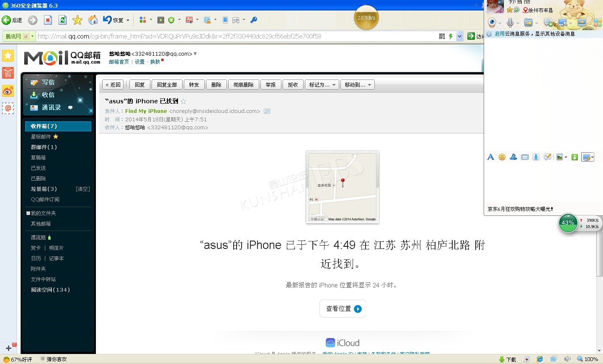Click the sender contact card icon
The height and width of the screenshot is (364, 603).
click(267, 111)
